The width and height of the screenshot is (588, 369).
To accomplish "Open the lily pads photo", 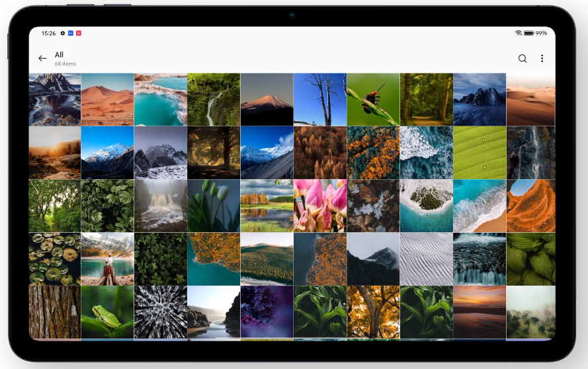I will (55, 259).
